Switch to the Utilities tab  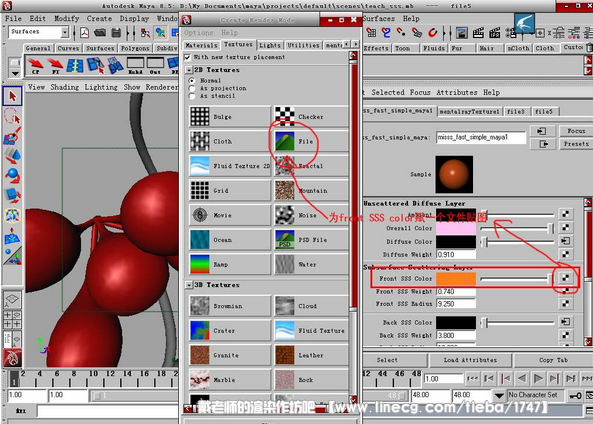303,45
